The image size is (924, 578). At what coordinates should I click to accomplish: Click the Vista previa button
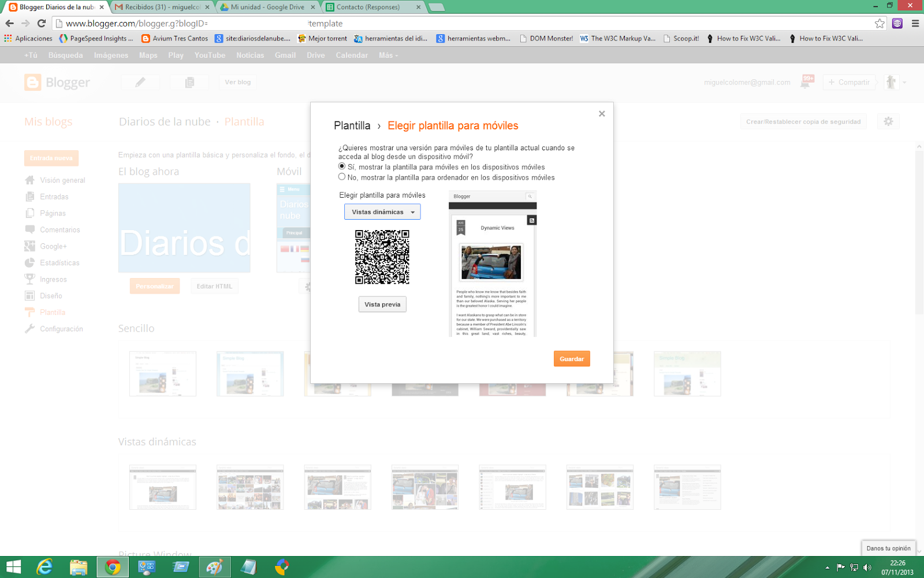click(x=382, y=304)
